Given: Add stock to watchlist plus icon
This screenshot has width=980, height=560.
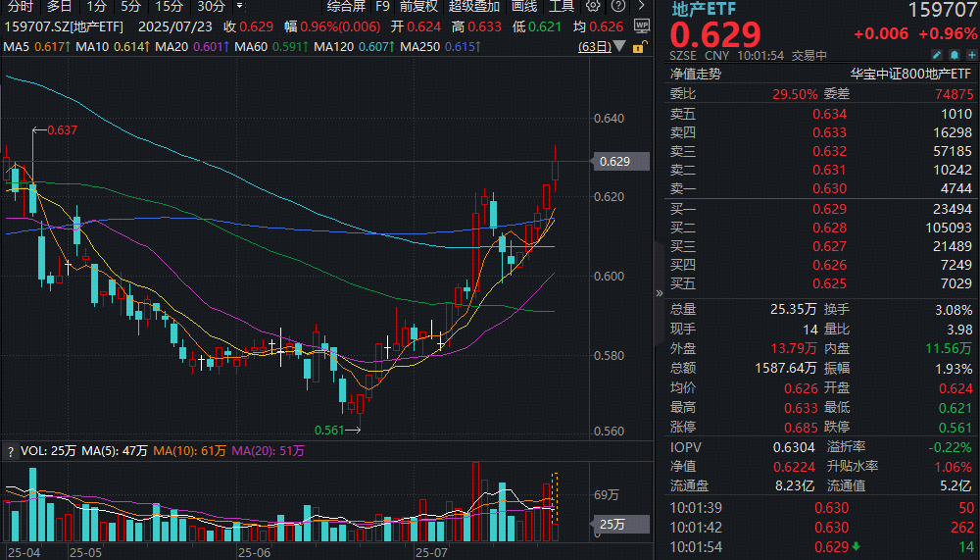Looking at the screenshot, I should 971,55.
